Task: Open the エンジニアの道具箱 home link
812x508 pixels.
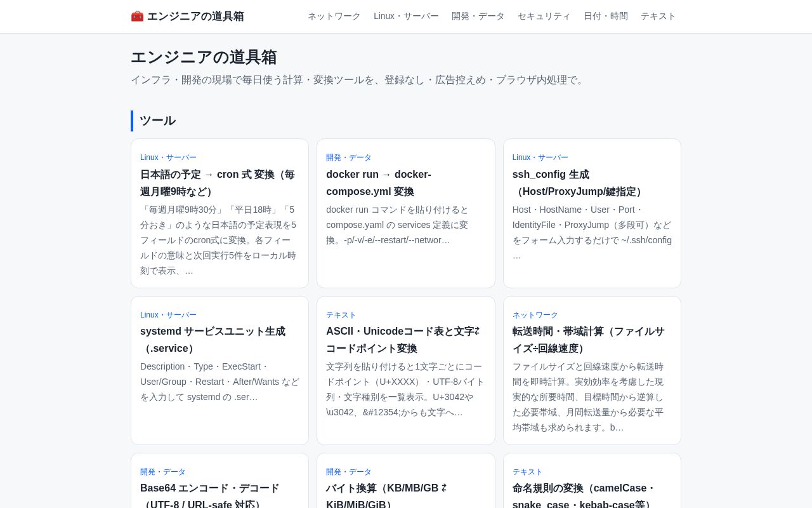Action: (x=187, y=17)
